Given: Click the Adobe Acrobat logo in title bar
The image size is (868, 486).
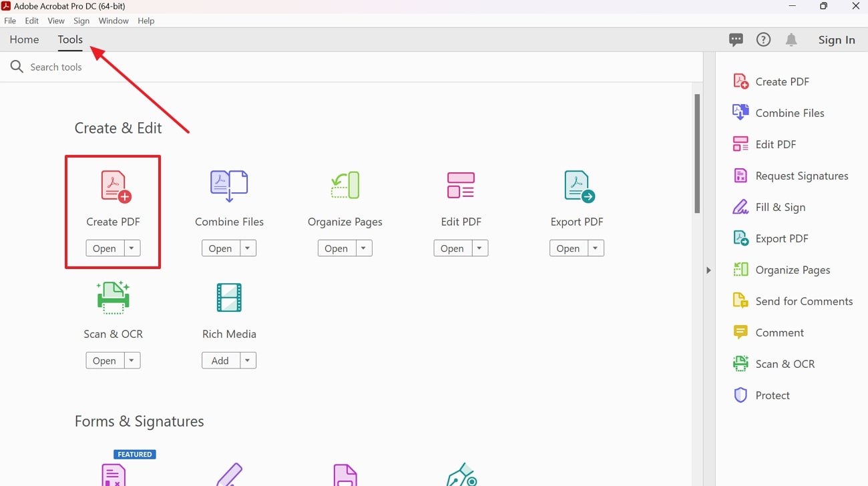Looking at the screenshot, I should [x=5, y=6].
